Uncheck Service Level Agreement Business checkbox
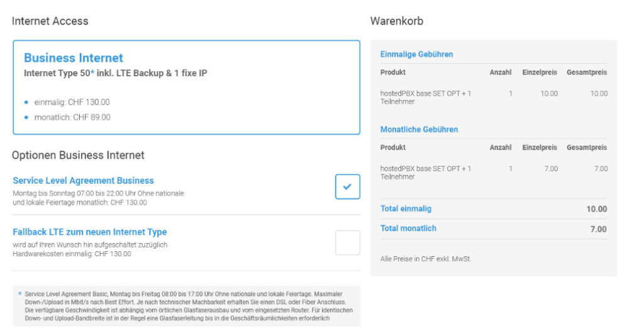 347,186
